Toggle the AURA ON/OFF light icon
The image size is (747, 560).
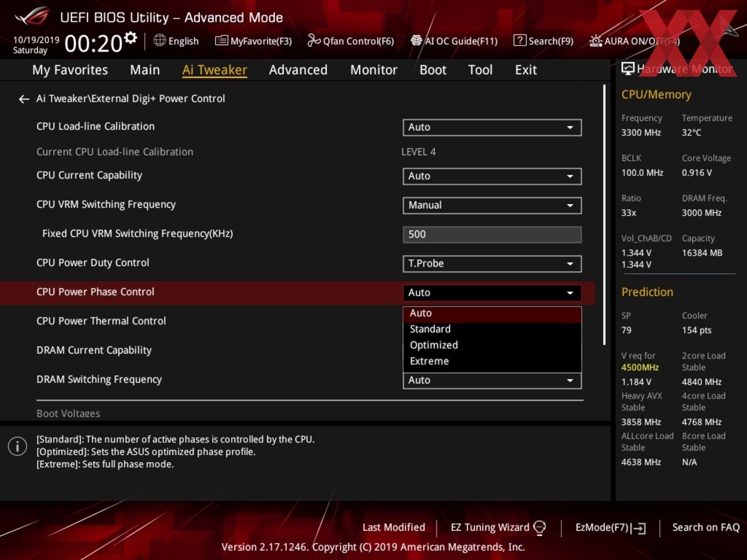coord(595,41)
